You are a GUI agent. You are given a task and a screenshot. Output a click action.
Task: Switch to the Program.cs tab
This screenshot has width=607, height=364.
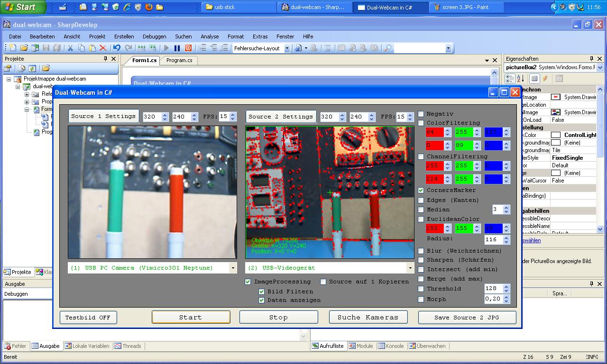coord(179,60)
